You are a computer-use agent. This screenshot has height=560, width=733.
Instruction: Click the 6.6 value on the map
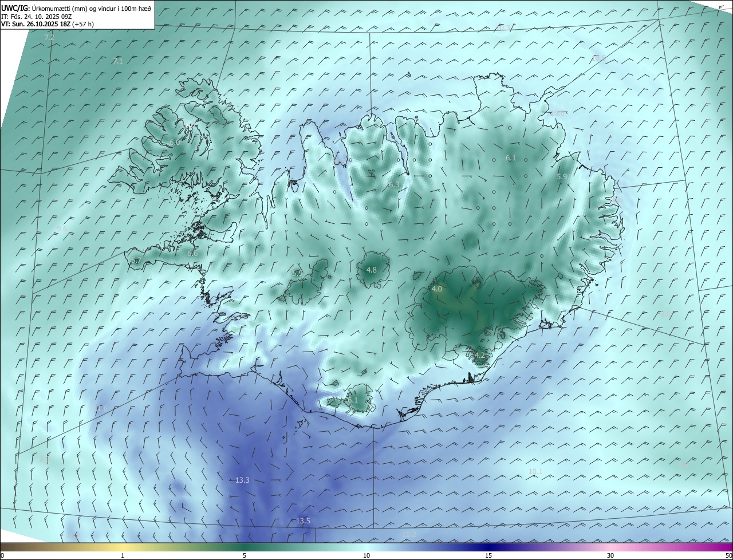[x=192, y=253]
